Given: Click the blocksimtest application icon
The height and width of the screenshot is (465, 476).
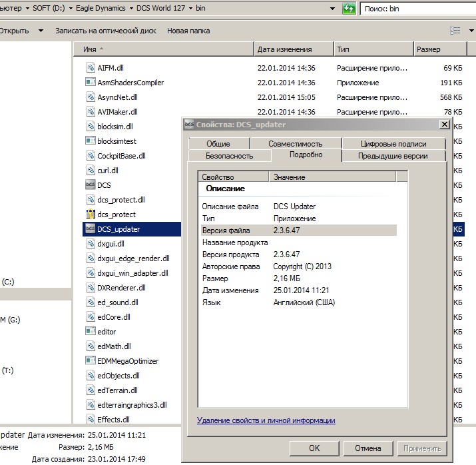Looking at the screenshot, I should coord(91,141).
